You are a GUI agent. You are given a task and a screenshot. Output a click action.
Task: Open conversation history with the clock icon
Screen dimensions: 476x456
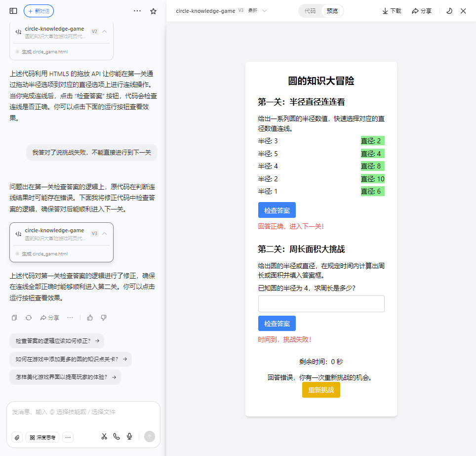449,10
